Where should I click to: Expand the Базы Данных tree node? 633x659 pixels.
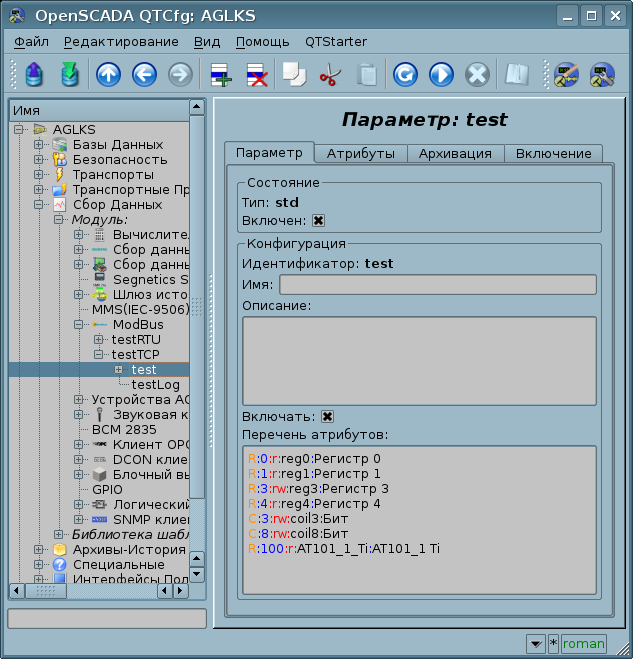point(39,145)
